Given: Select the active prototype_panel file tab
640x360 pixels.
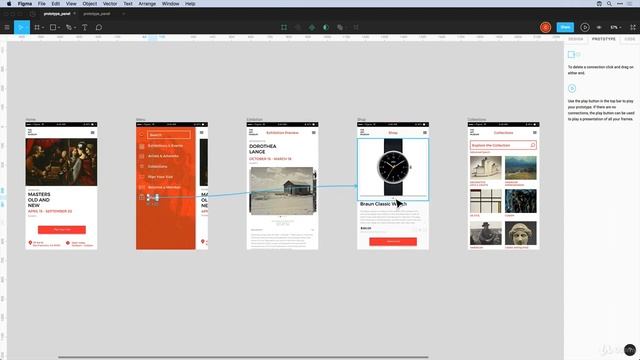Looking at the screenshot, I should coord(57,13).
